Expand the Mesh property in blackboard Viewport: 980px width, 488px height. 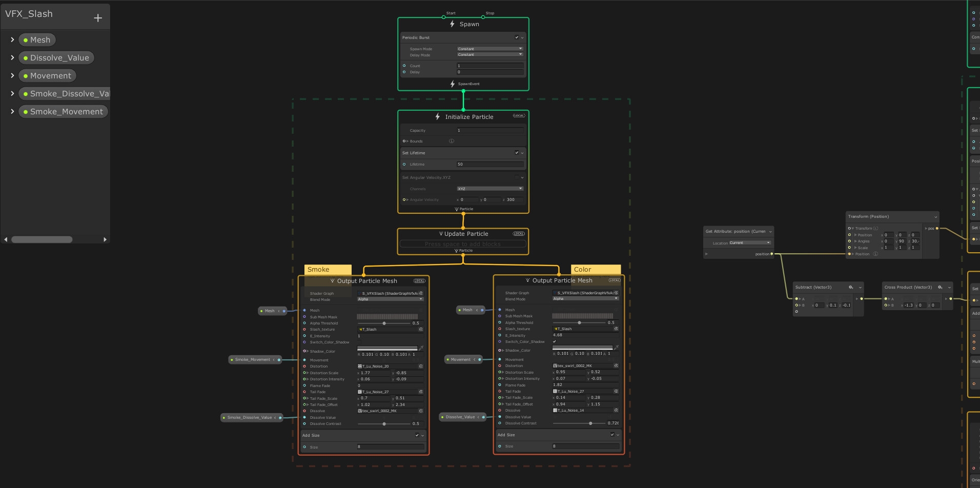click(12, 39)
